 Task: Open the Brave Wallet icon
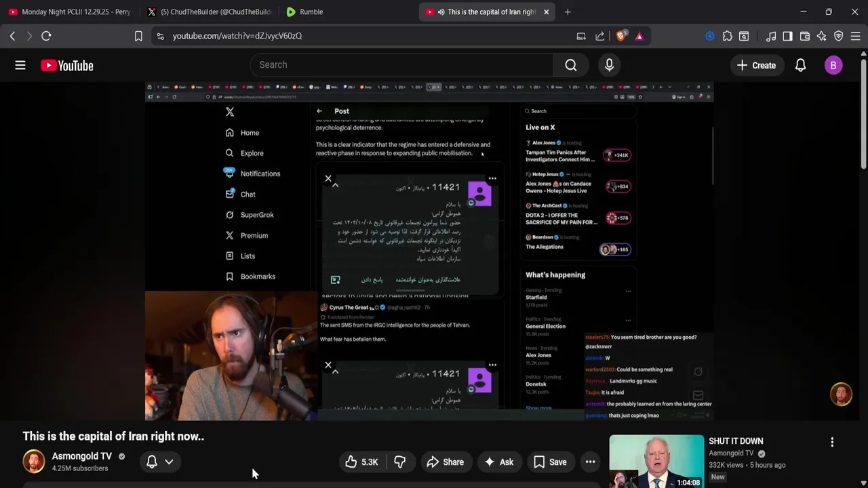[x=805, y=36]
